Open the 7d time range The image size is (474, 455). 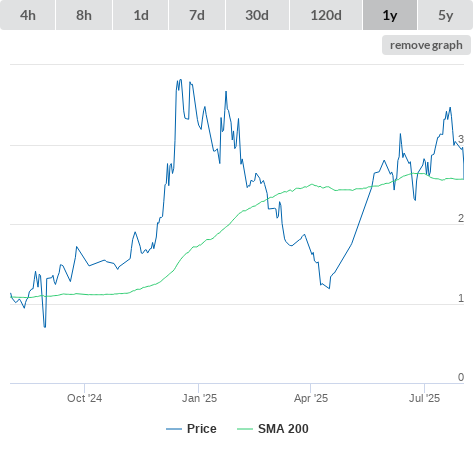(x=197, y=15)
